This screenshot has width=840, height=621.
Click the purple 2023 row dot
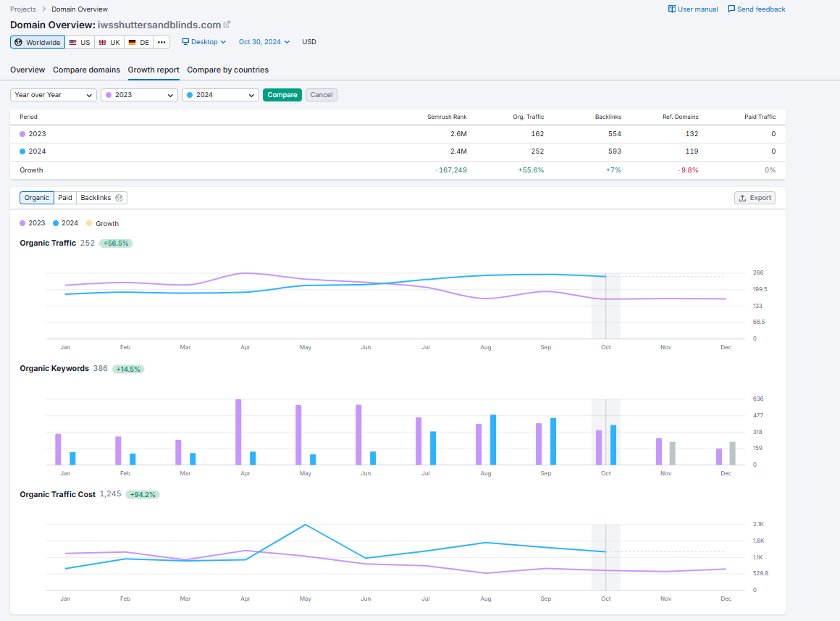click(22, 134)
